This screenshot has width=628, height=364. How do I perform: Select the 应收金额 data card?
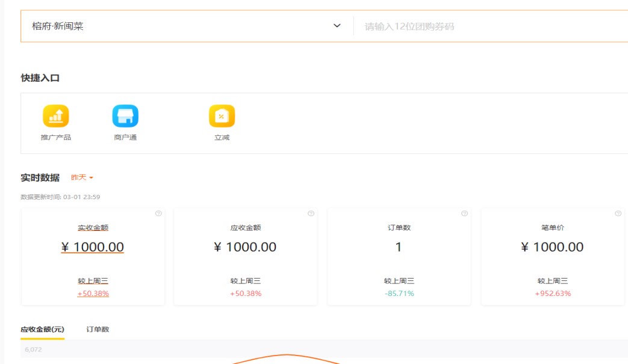point(245,257)
